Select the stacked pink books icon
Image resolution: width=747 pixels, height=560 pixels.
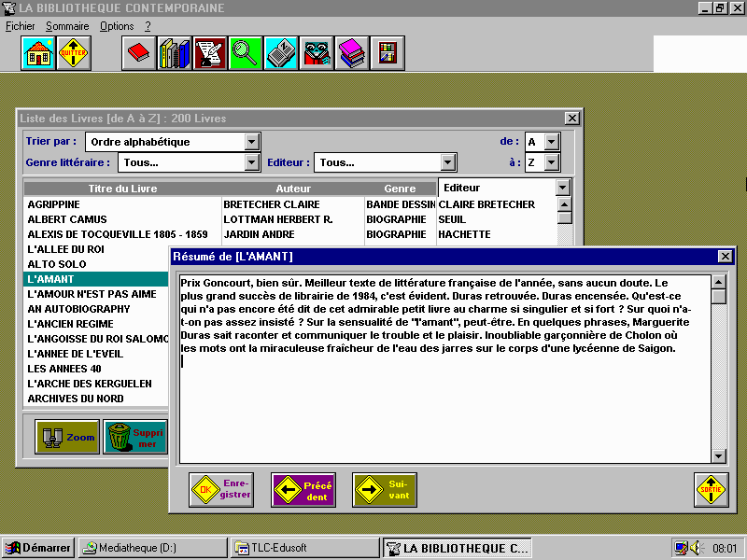(351, 54)
